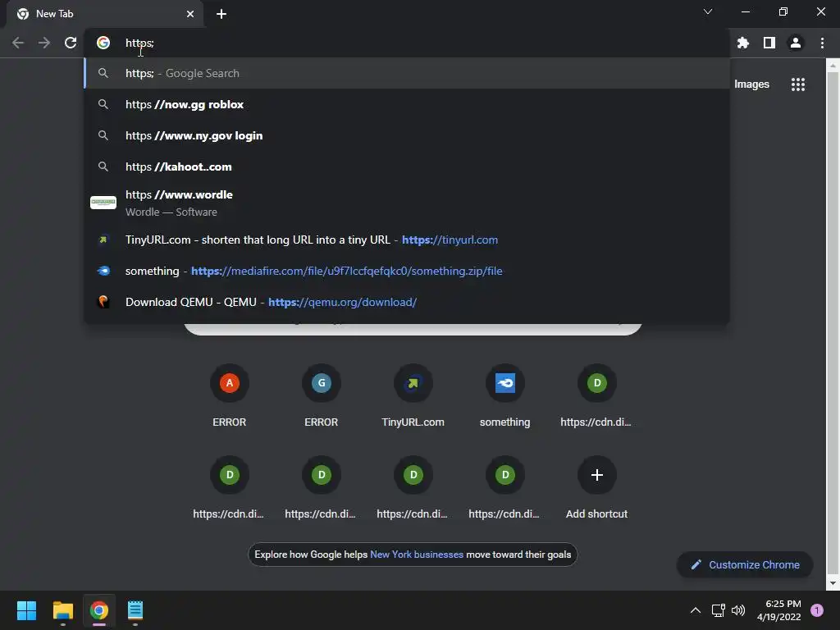Choose the Wordle Software suggestion
The height and width of the screenshot is (630, 840).
pyautogui.click(x=407, y=203)
